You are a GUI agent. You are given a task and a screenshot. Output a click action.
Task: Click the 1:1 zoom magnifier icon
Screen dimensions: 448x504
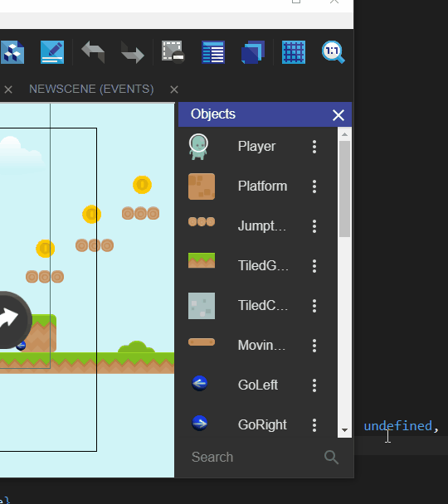point(334,52)
